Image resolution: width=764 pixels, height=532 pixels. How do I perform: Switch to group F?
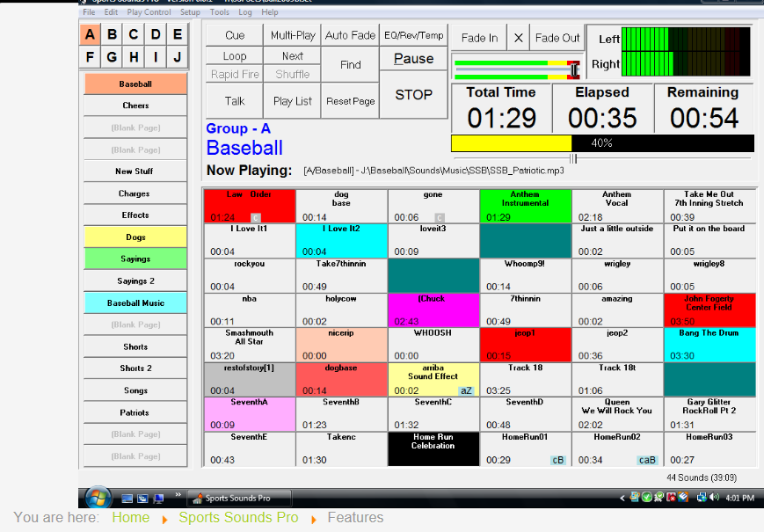point(90,57)
